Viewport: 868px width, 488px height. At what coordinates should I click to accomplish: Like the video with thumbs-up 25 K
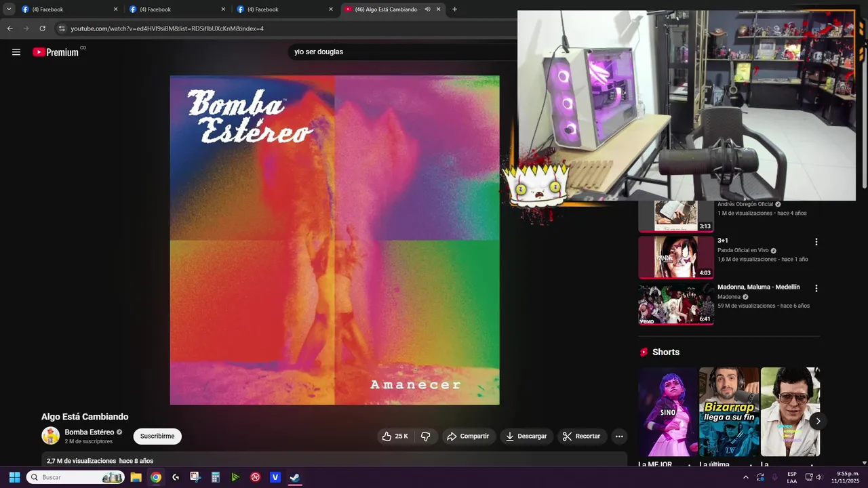395,436
